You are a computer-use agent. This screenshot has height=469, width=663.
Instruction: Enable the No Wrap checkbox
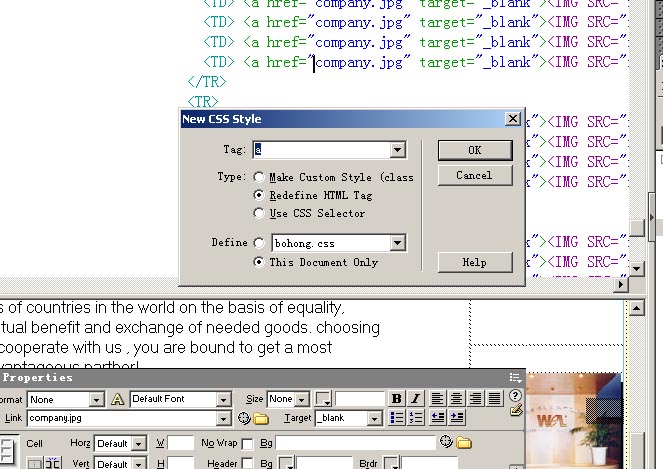coord(247,443)
